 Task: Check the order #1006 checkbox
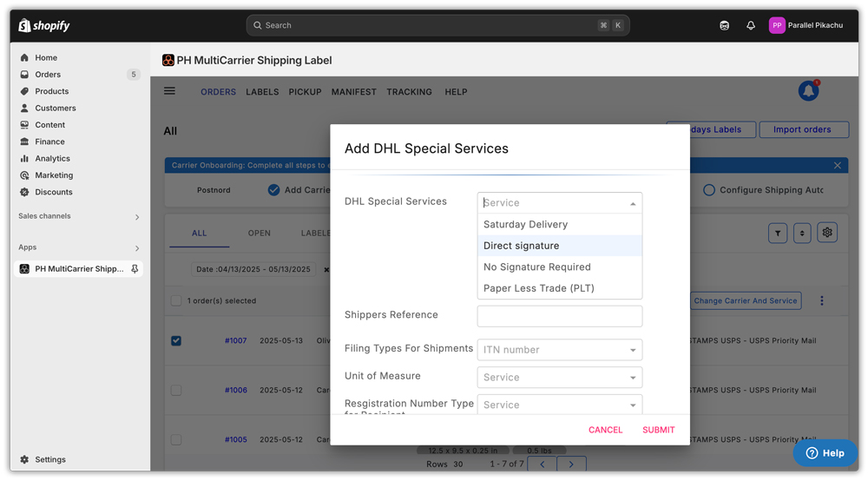[176, 390]
